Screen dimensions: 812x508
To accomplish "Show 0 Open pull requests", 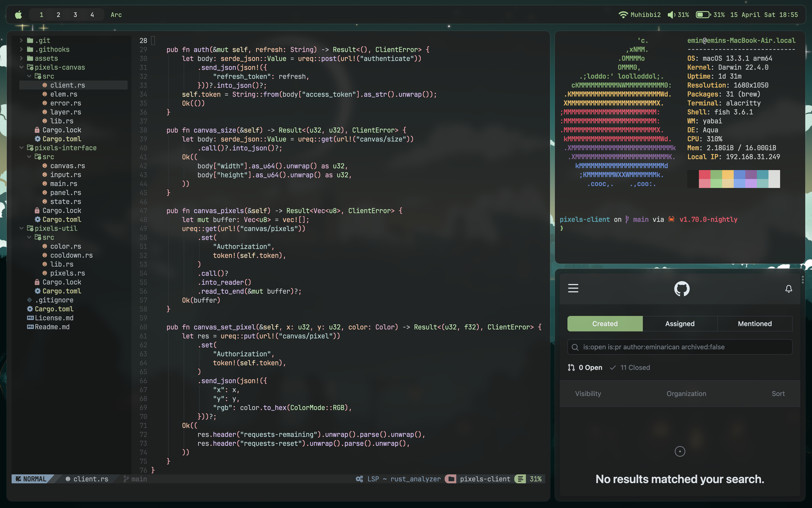I will pyautogui.click(x=585, y=367).
